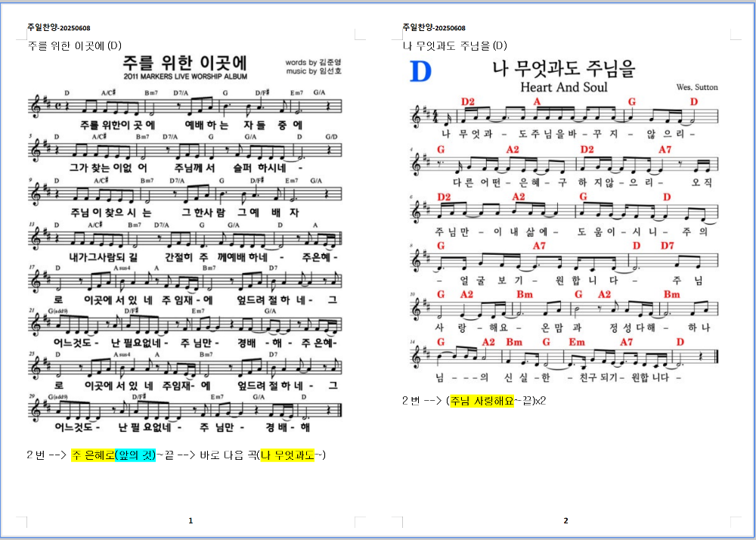The height and width of the screenshot is (540, 756).
Task: Click the credit 'music by 임선호'
Action: 314,71
